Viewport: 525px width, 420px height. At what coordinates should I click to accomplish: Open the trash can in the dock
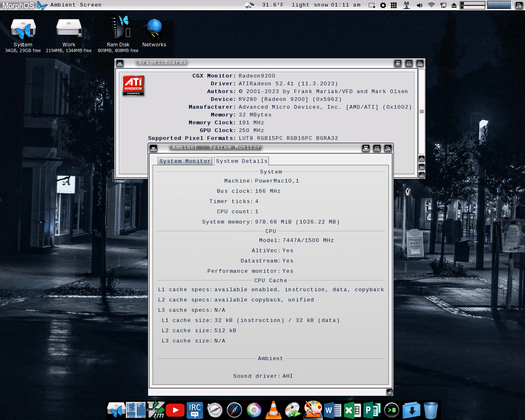[x=431, y=410]
